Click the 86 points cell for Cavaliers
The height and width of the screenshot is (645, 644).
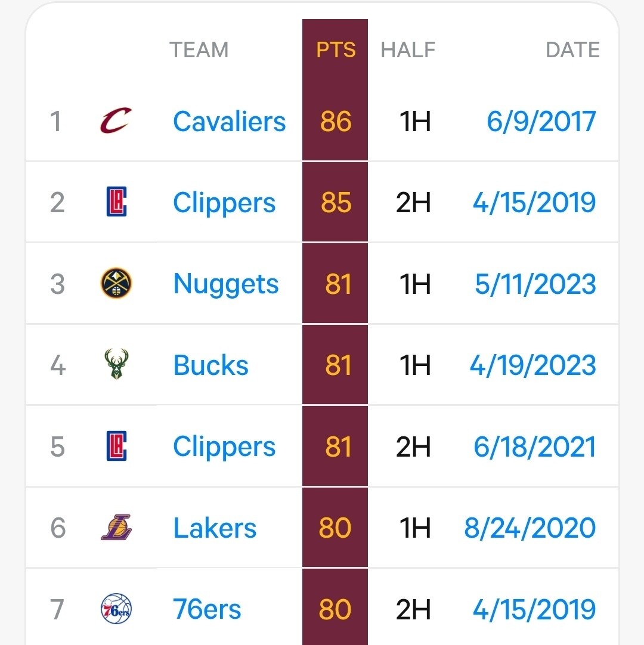tap(336, 122)
